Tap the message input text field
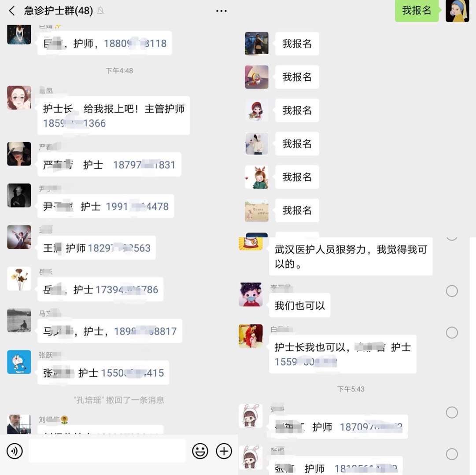 tap(107, 451)
